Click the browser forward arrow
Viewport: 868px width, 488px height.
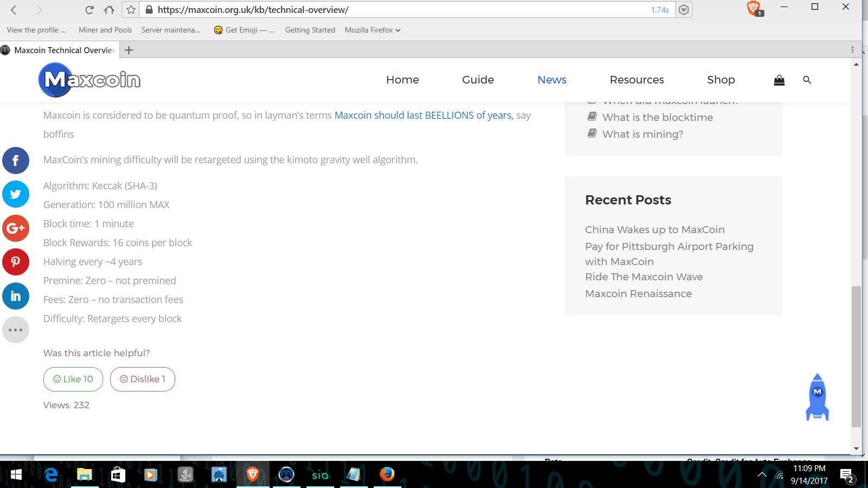[x=39, y=10]
